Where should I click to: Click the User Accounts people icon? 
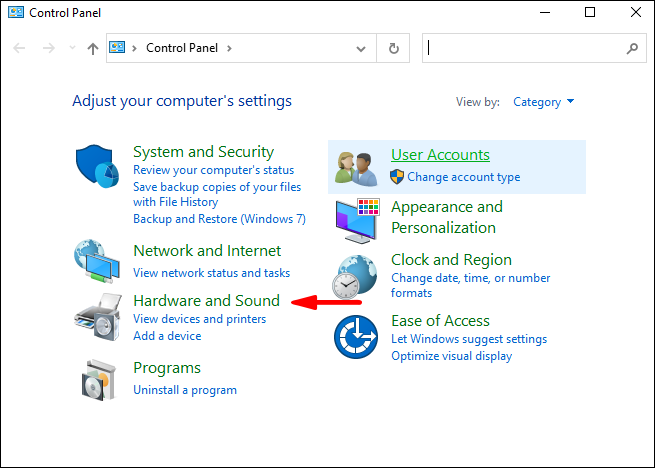[355, 167]
